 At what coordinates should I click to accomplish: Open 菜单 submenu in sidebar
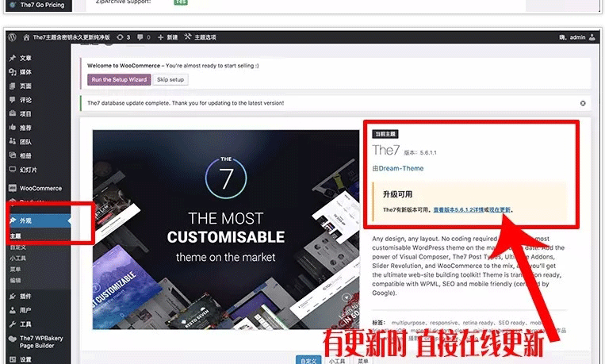coord(16,270)
